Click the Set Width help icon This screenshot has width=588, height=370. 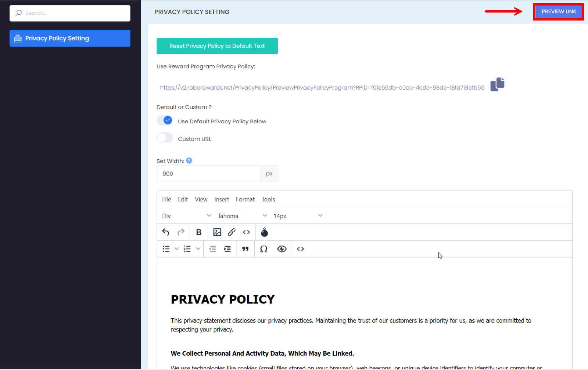pyautogui.click(x=189, y=160)
